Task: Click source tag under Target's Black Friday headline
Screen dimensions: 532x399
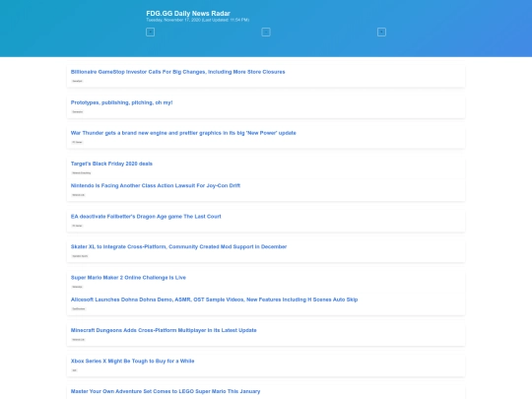Action: pyautogui.click(x=82, y=172)
